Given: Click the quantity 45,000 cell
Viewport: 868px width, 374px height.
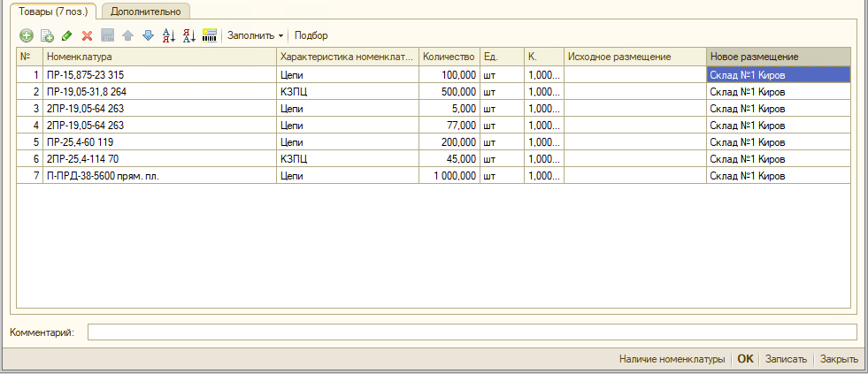Looking at the screenshot, I should [x=449, y=159].
